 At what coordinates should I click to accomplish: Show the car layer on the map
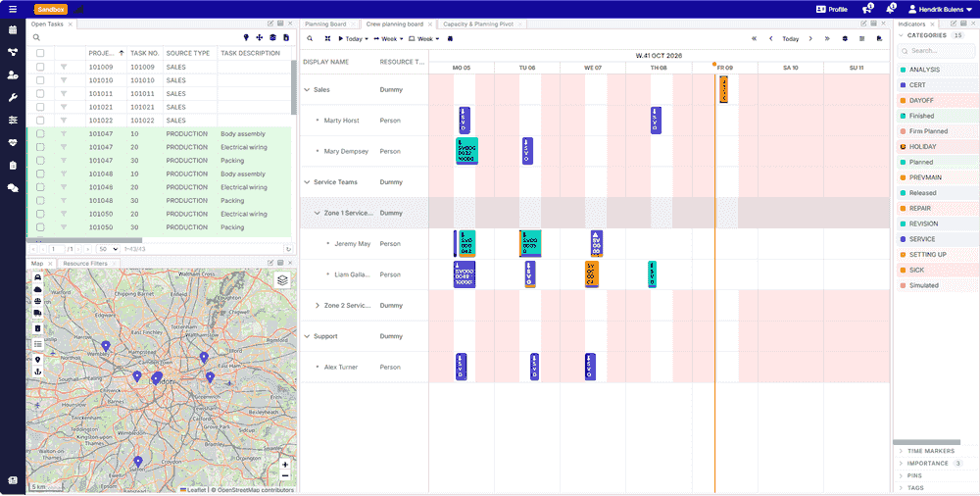(x=37, y=277)
